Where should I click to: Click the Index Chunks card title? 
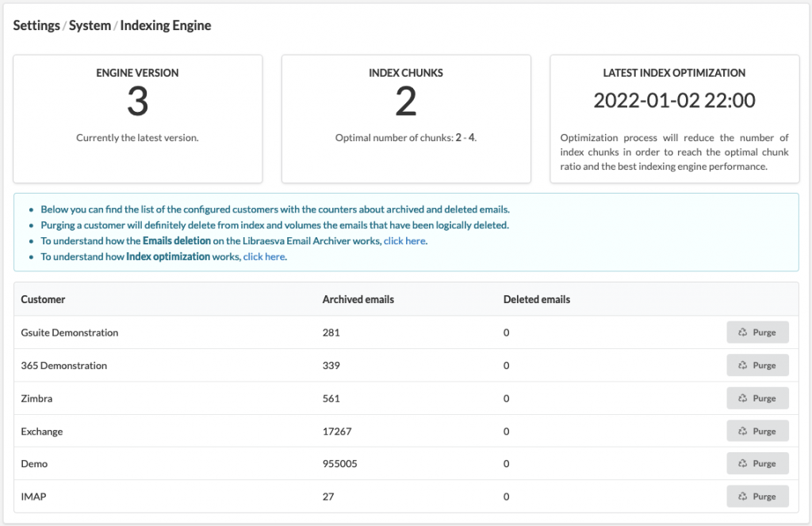point(406,73)
